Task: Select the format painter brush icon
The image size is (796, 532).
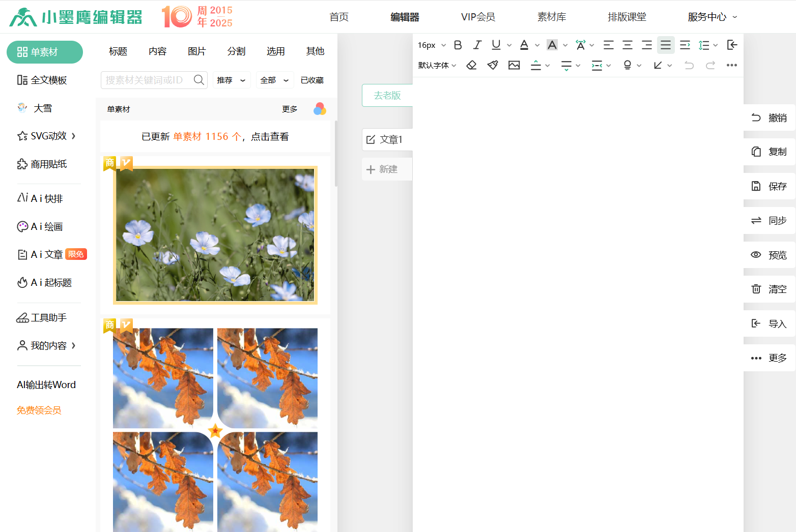Action: pyautogui.click(x=492, y=65)
